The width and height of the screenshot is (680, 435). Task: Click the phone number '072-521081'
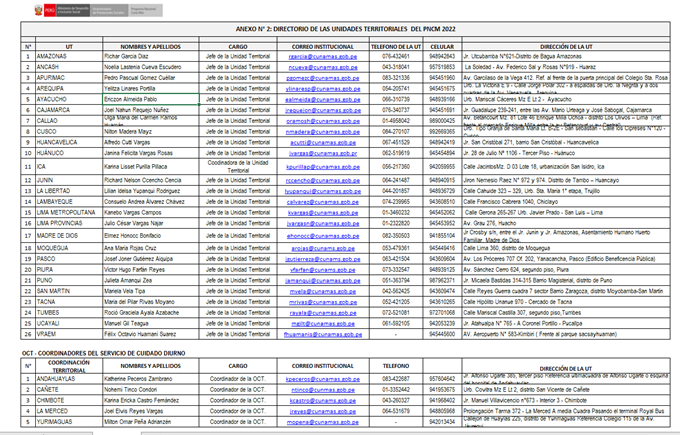[396, 313]
